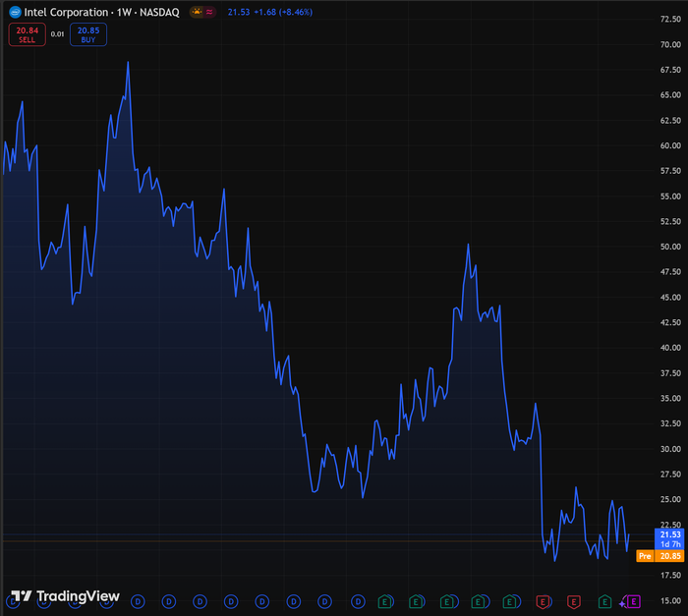Click the 1d 7h bar countdown label
This screenshot has width=688, height=616.
tap(670, 544)
